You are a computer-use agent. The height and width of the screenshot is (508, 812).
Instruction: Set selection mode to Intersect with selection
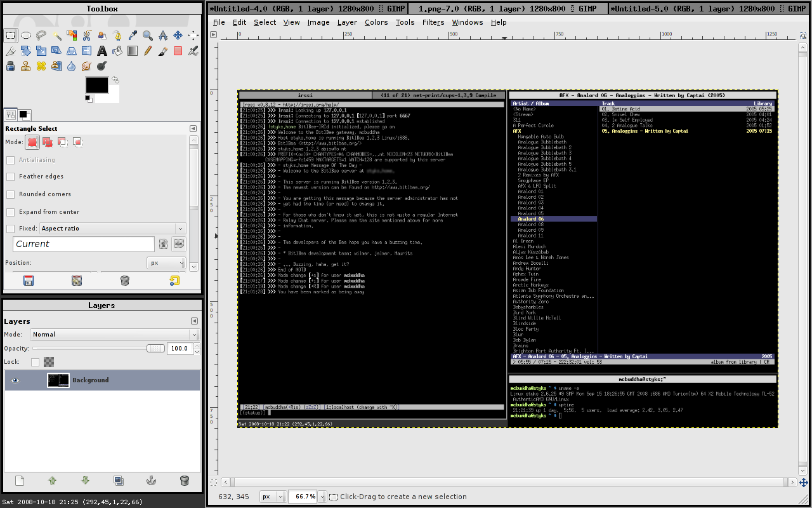[x=78, y=142]
